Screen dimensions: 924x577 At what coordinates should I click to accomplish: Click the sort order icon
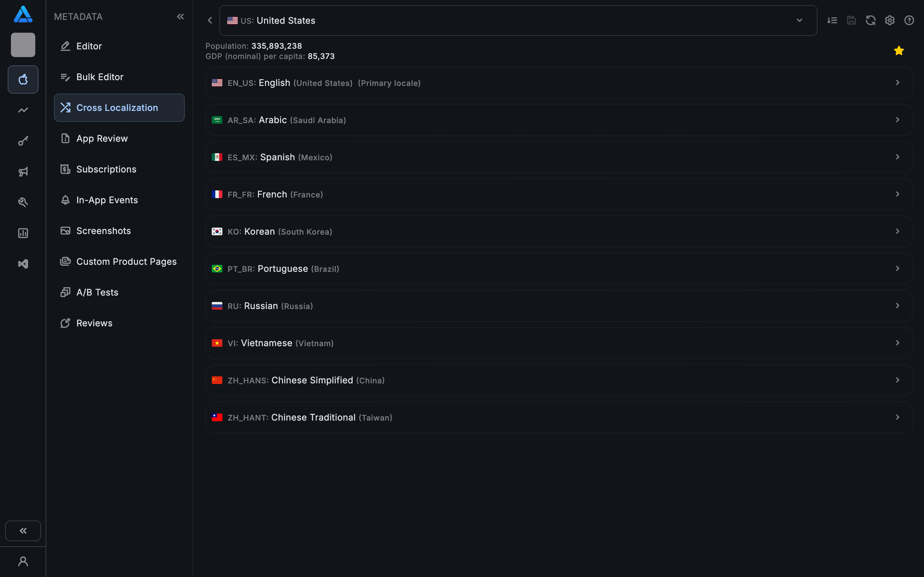point(832,21)
